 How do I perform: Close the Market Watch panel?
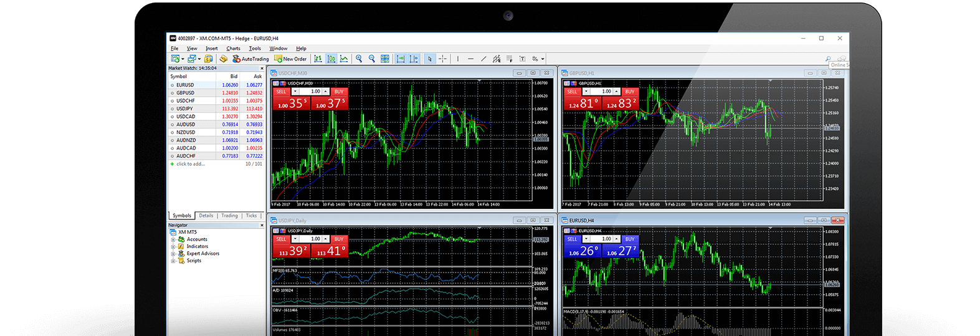coord(262,68)
